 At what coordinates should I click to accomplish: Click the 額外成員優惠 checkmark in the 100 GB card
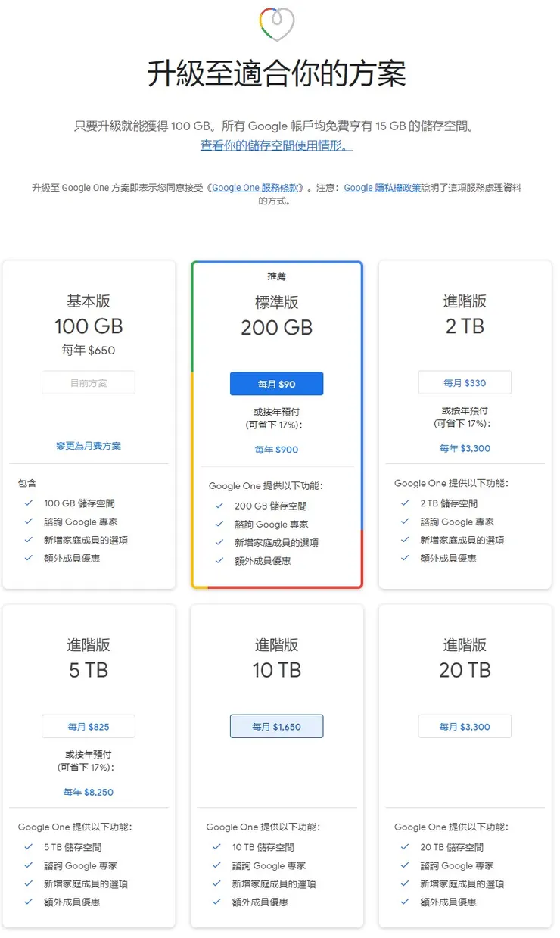(x=29, y=558)
